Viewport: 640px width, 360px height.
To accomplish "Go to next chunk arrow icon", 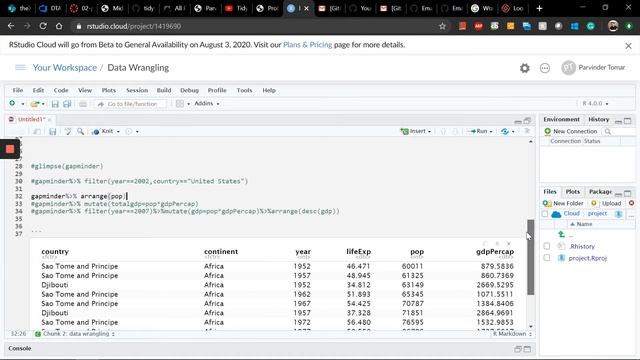I will coord(455,131).
